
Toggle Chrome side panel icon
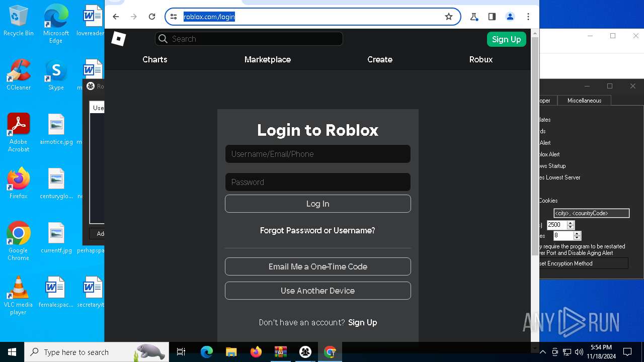(x=492, y=17)
